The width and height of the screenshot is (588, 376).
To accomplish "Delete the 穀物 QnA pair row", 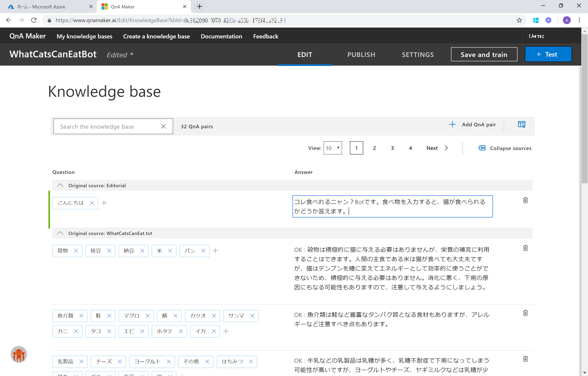I will click(525, 248).
